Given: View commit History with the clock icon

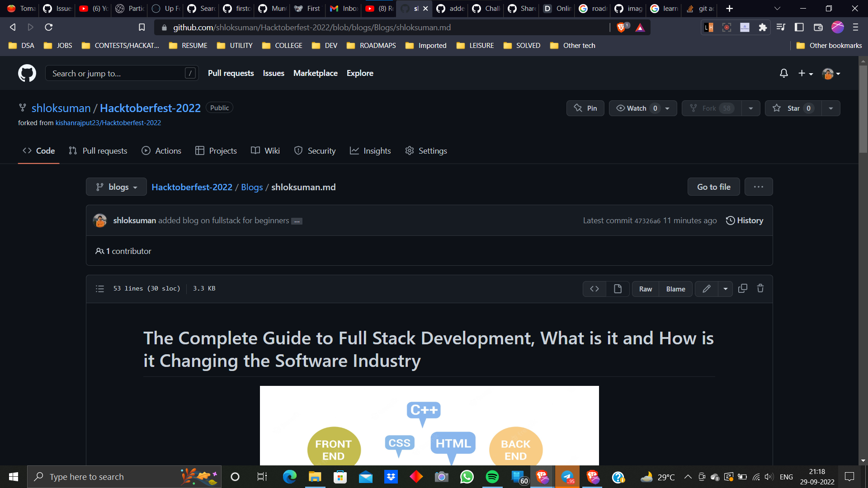Looking at the screenshot, I should 744,221.
